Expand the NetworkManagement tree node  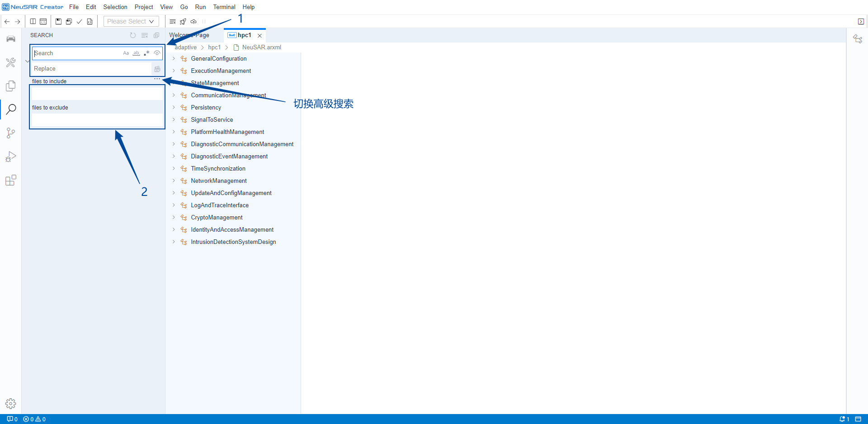[174, 181]
